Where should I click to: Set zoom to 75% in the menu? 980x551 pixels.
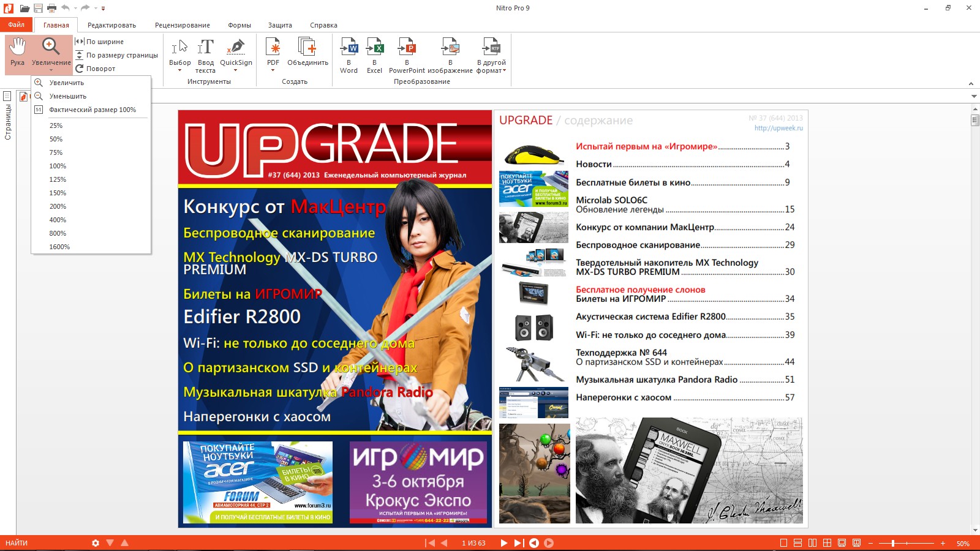point(91,152)
